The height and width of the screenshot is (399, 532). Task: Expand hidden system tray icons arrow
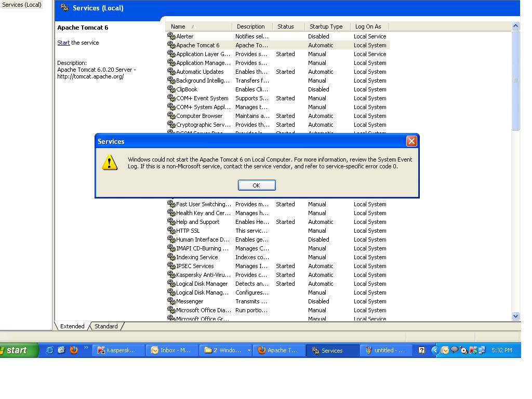[x=435, y=350]
